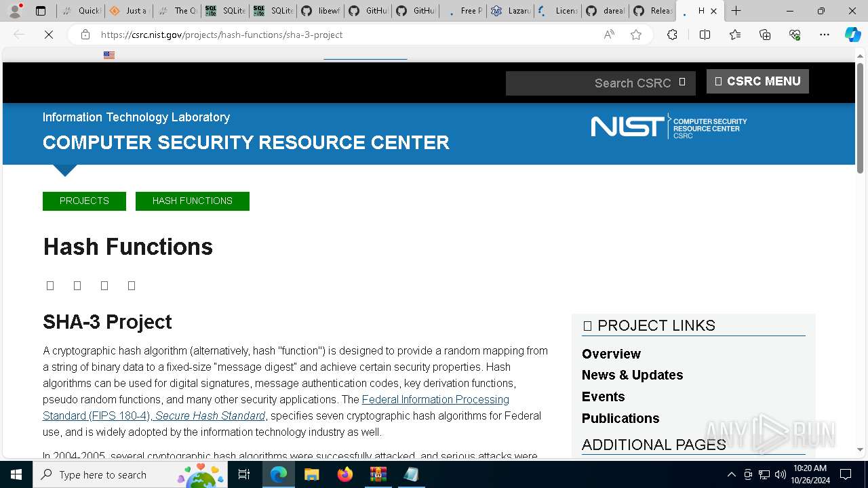
Task: Click the browser profile avatar
Action: 15,11
